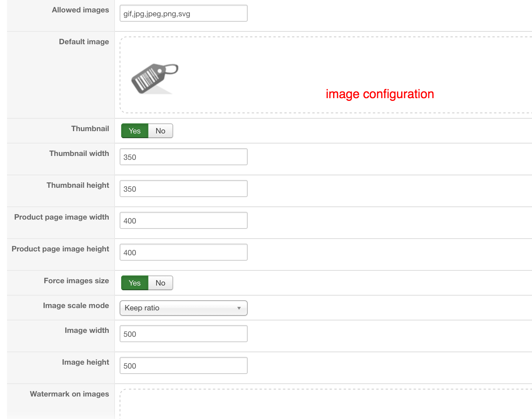Focus the Thumbnail height field

coord(183,189)
